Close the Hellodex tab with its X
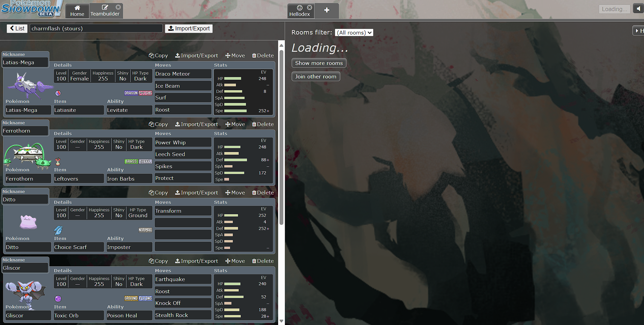Screen dimensions: 644x325 (x=310, y=7)
